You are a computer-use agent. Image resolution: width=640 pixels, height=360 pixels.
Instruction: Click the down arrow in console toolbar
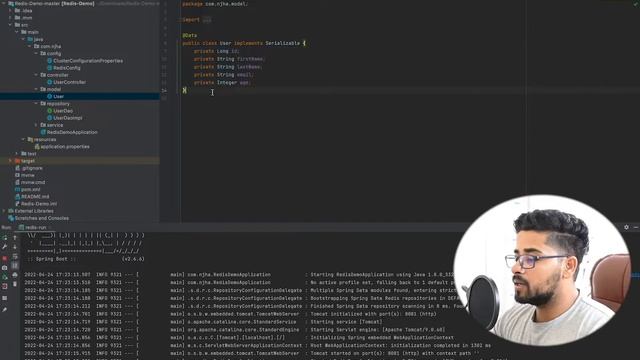15,247
